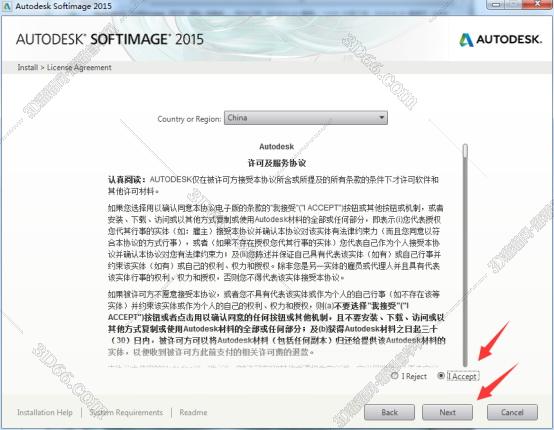Open the Country or Region dropdown
This screenshot has width=554, height=430.
(306, 118)
